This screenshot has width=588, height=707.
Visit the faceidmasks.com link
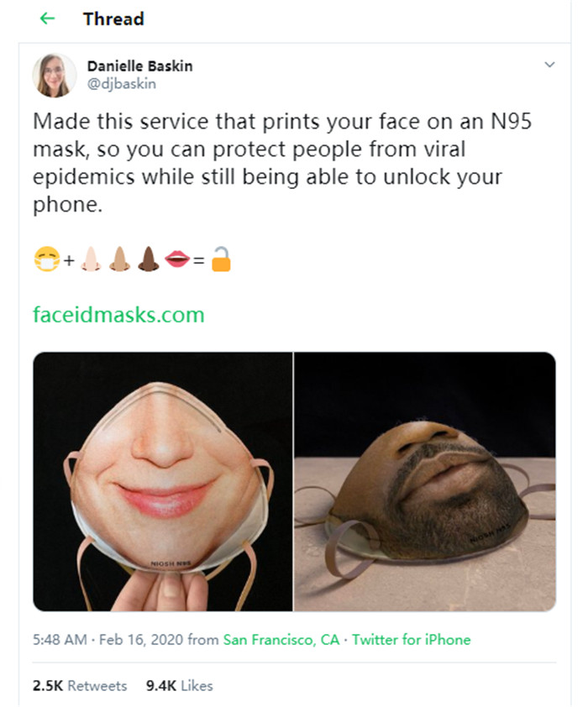click(x=118, y=315)
